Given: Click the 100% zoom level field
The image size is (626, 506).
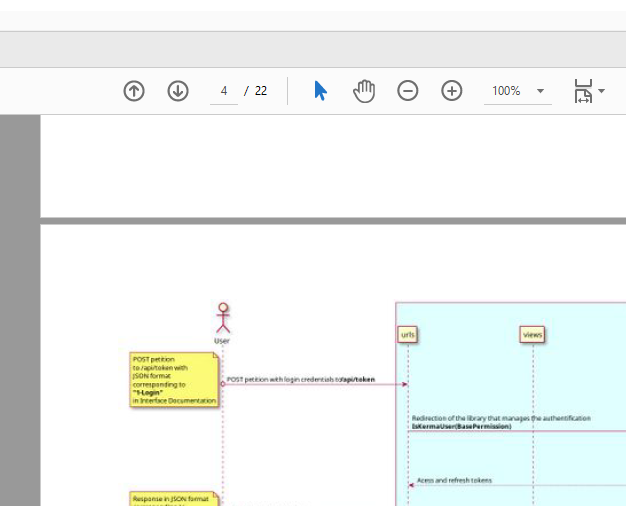Looking at the screenshot, I should tap(506, 91).
